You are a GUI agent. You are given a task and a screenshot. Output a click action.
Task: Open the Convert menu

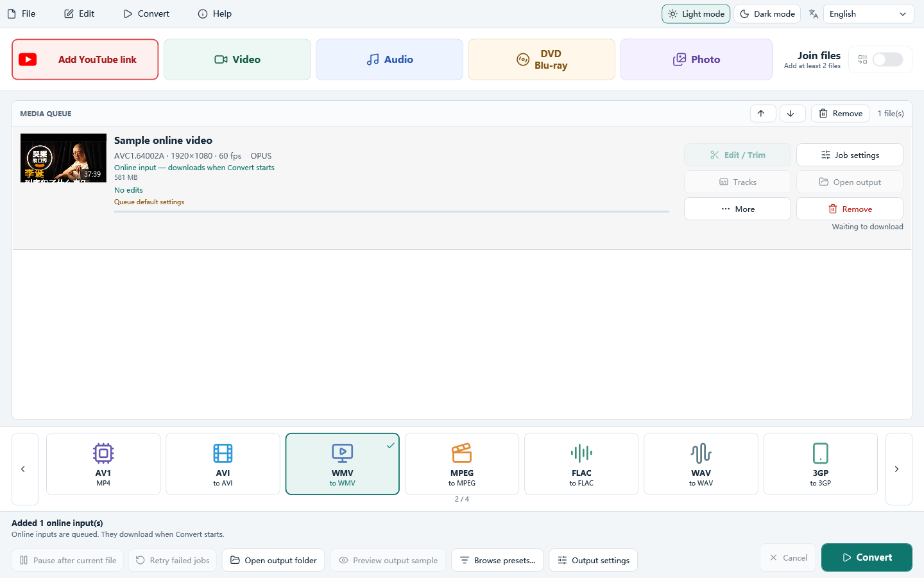tap(146, 14)
